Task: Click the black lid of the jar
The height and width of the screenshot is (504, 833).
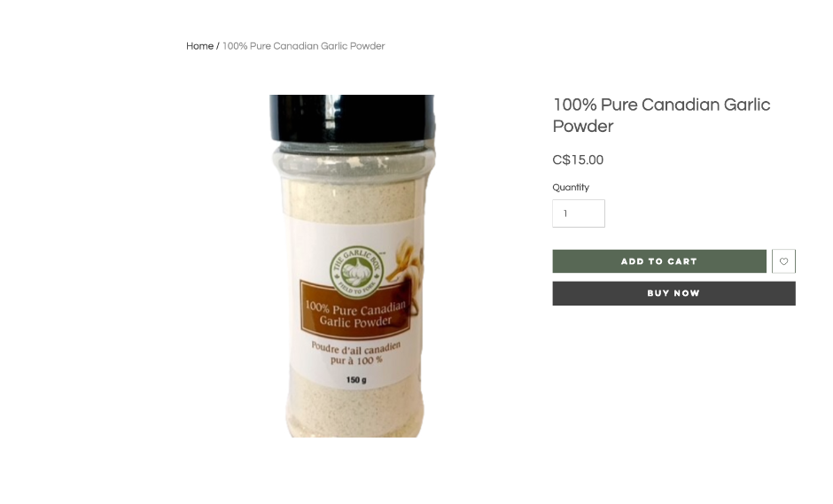Action: click(352, 119)
